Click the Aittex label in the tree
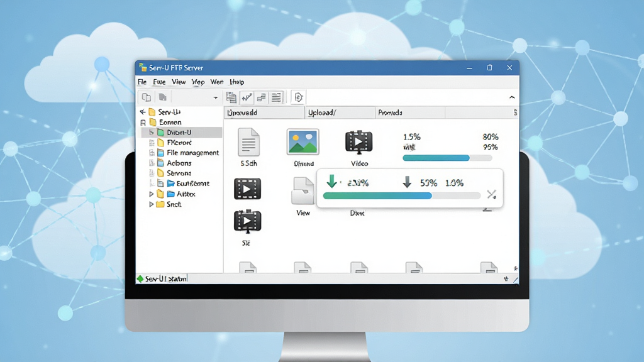The height and width of the screenshot is (362, 644). 186,194
